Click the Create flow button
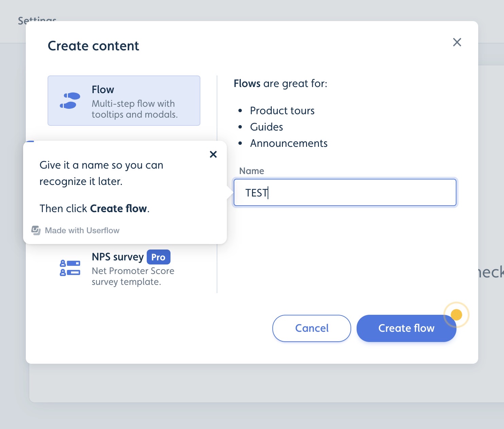 pyautogui.click(x=406, y=328)
